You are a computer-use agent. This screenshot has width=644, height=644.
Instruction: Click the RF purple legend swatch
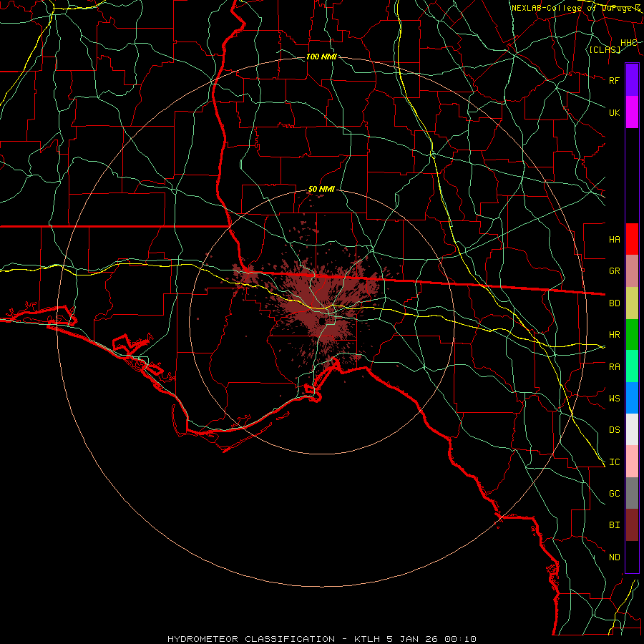click(x=632, y=80)
